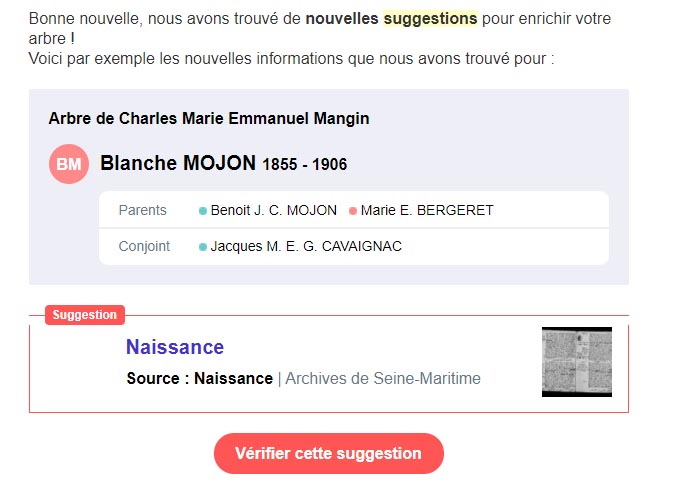The image size is (687, 490).
Task: Click the 1855 - 1906 life dates
Action: [305, 164]
